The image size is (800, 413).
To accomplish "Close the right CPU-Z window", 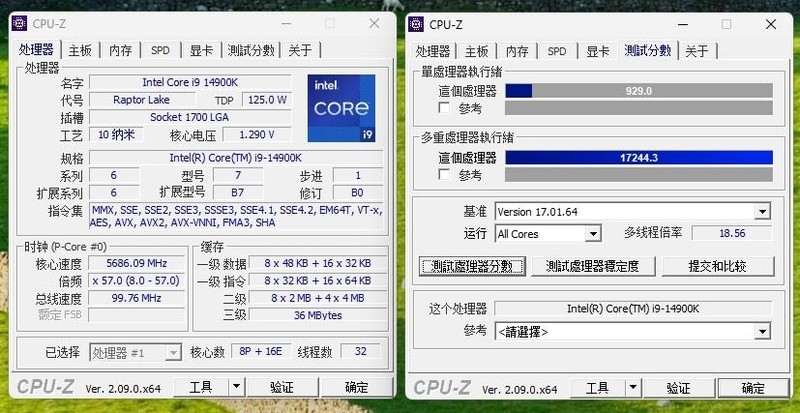I will [x=771, y=24].
